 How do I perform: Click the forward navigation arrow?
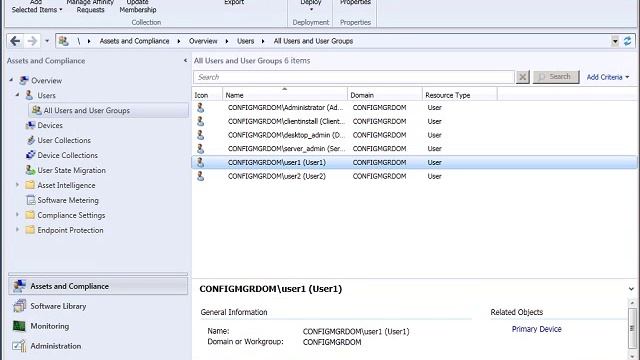(x=32, y=41)
